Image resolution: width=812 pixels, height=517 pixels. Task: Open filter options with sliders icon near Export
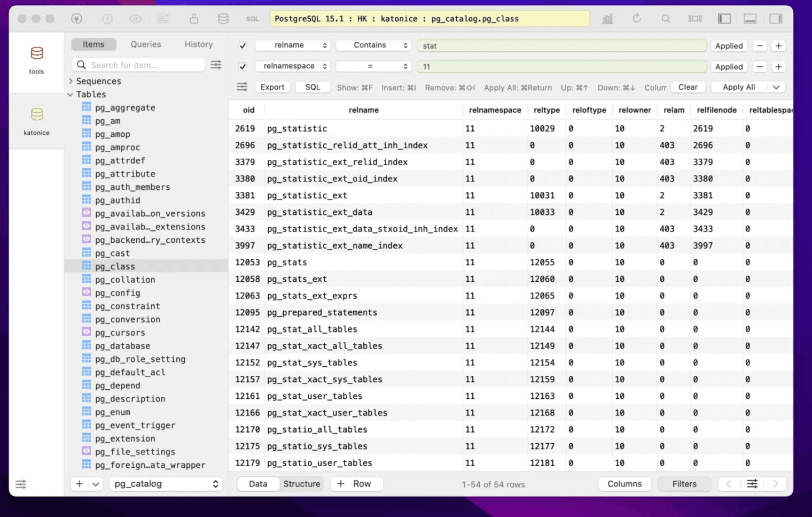click(x=242, y=86)
